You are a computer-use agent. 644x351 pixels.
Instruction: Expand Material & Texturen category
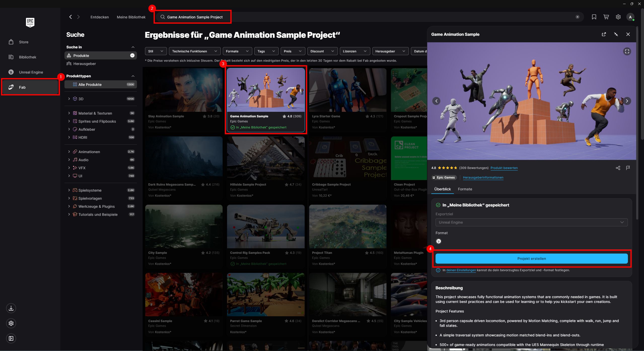pyautogui.click(x=69, y=113)
